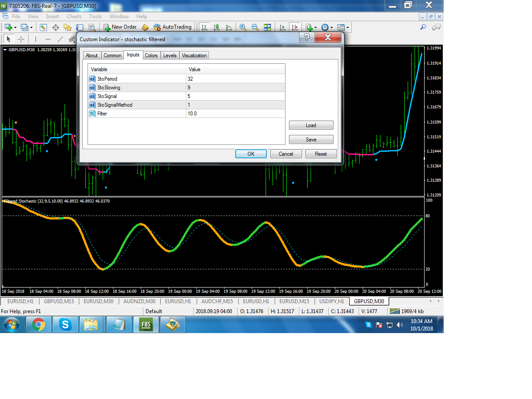The image size is (532, 399).
Task: Open the Levels tab
Action: pos(170,56)
